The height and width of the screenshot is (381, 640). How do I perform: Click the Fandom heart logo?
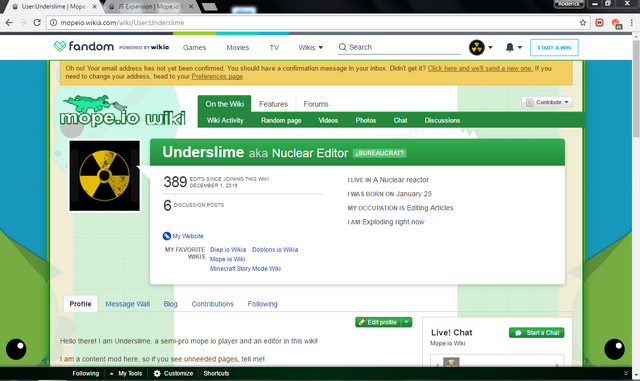[60, 47]
